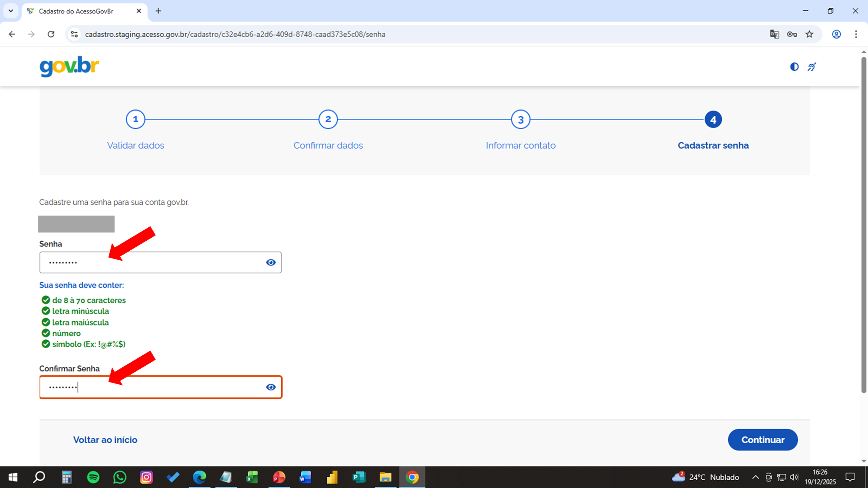
Task: Toggle high contrast mode icon
Action: click(x=794, y=67)
